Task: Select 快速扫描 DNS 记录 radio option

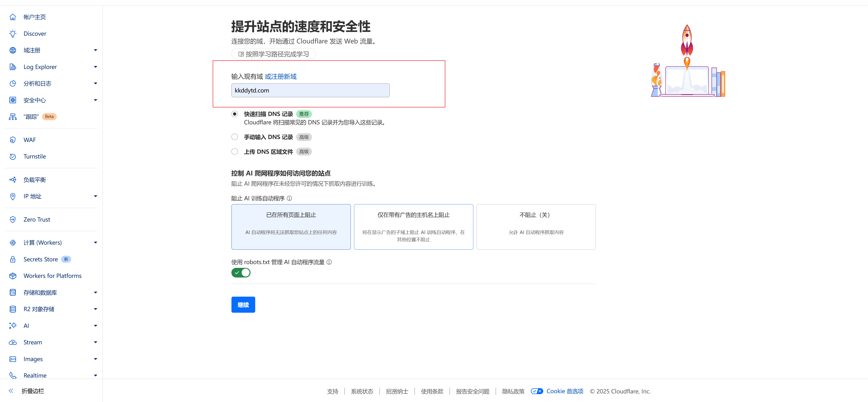Action: coord(235,114)
